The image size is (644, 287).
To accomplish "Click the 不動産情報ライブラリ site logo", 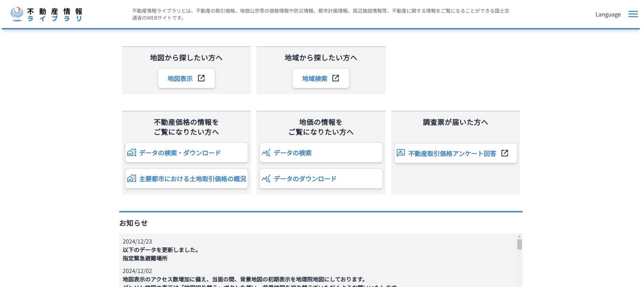I will [47, 14].
